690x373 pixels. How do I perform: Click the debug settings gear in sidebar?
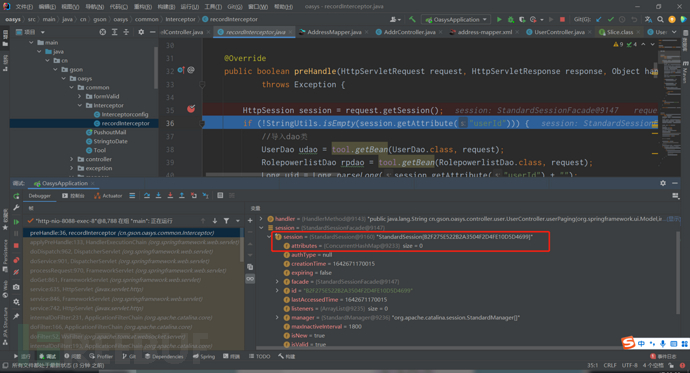pos(16,302)
